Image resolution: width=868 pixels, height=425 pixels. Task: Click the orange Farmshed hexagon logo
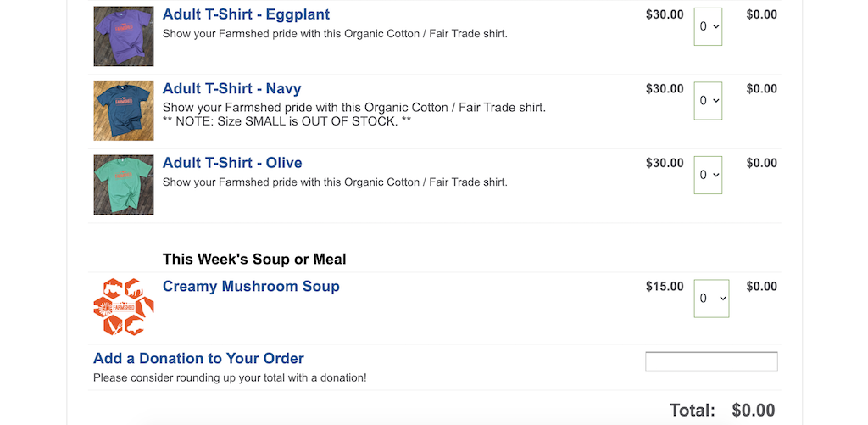pos(124,307)
